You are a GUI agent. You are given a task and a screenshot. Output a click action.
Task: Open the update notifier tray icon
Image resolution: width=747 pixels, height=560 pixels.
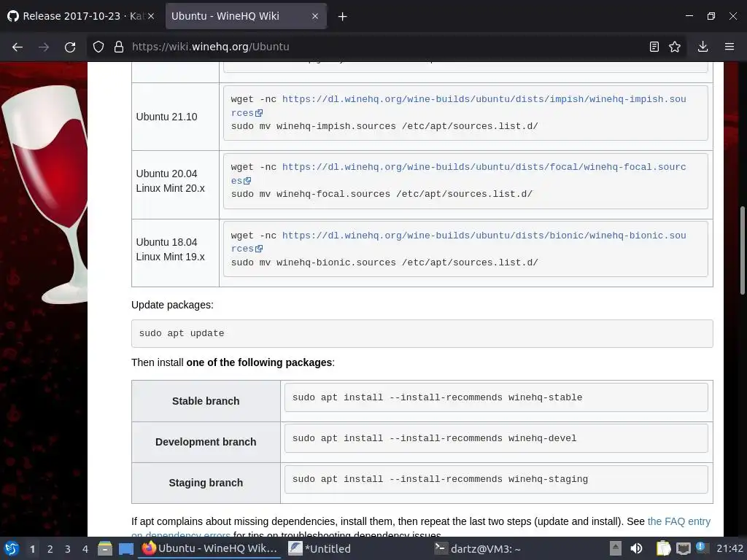pos(701,547)
